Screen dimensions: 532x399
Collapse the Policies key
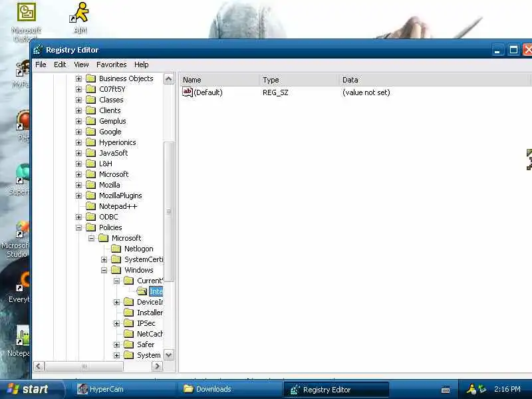(78, 227)
